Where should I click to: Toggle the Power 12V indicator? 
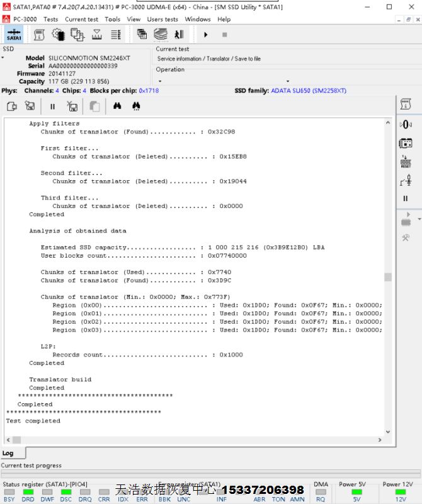tap(401, 492)
